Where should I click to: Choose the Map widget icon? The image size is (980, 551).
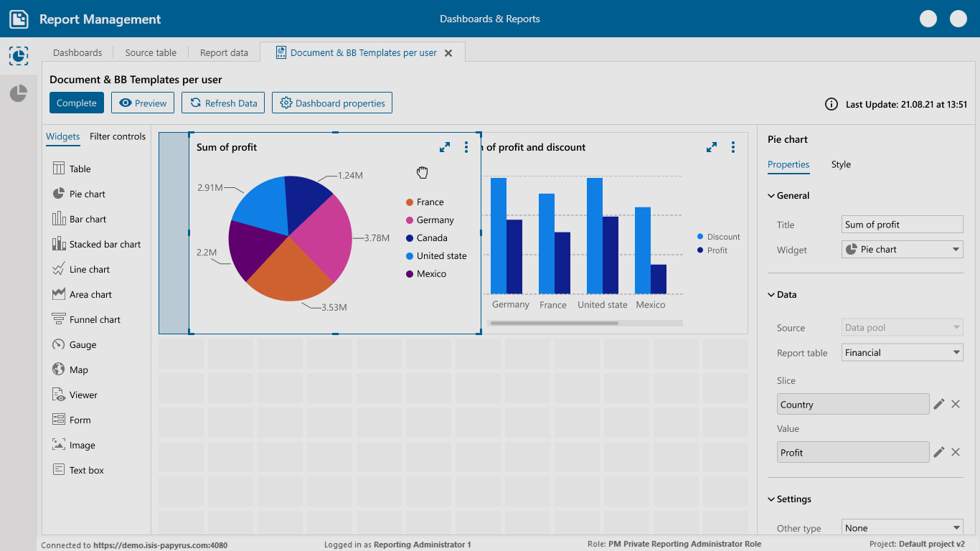tap(59, 370)
